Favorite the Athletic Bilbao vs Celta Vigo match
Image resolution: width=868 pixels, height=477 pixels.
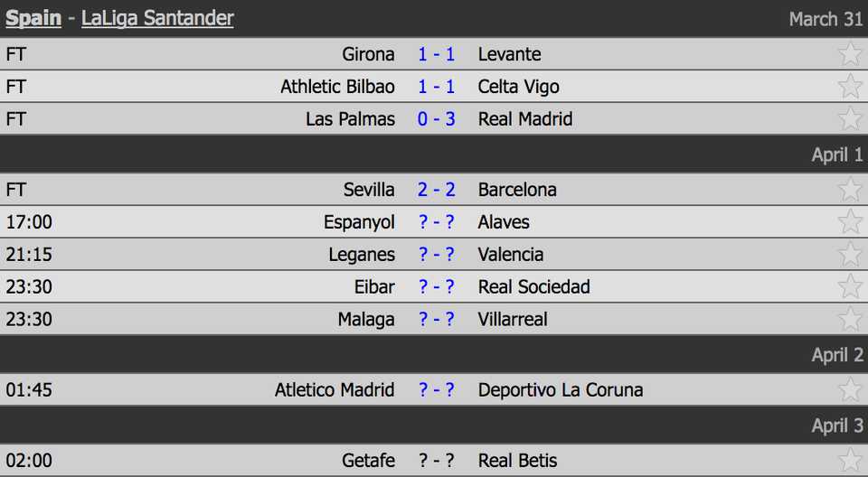pyautogui.click(x=850, y=87)
